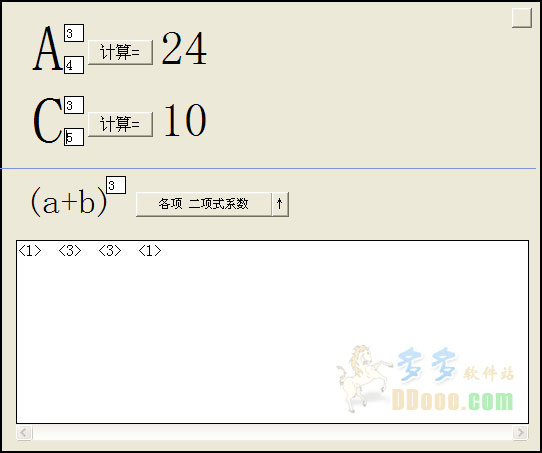Image resolution: width=542 pixels, height=453 pixels.
Task: Click the result value 24
Action: point(184,48)
